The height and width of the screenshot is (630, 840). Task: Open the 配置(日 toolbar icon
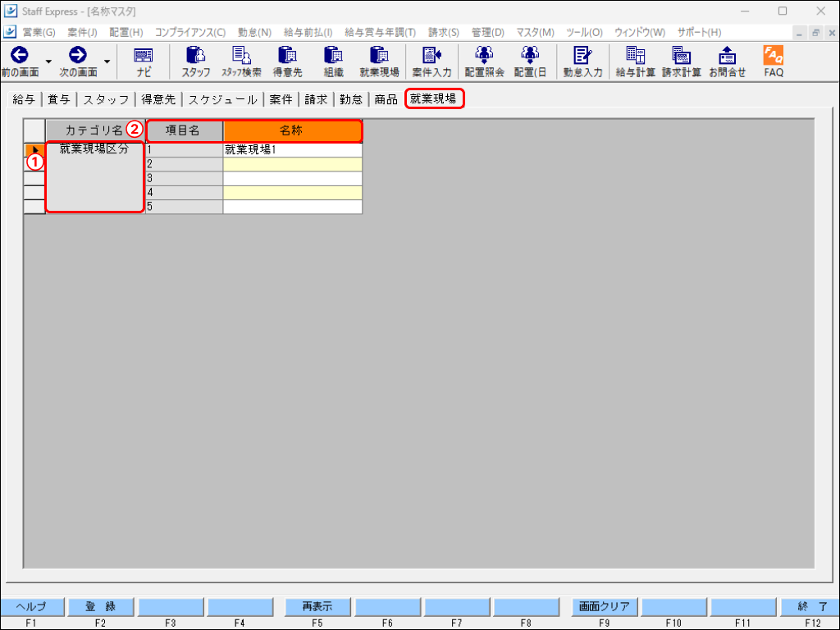531,62
